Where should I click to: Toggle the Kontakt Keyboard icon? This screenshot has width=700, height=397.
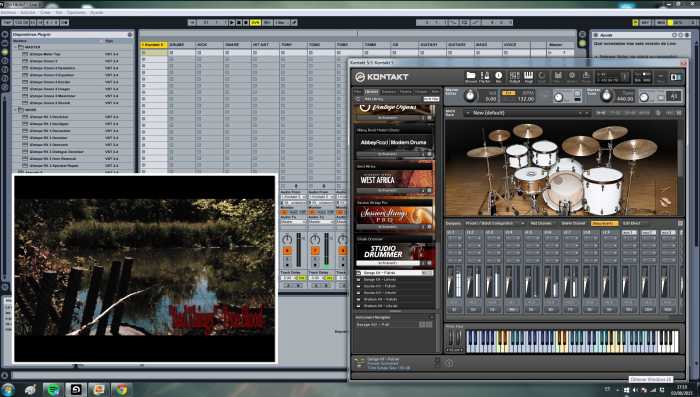click(x=528, y=76)
